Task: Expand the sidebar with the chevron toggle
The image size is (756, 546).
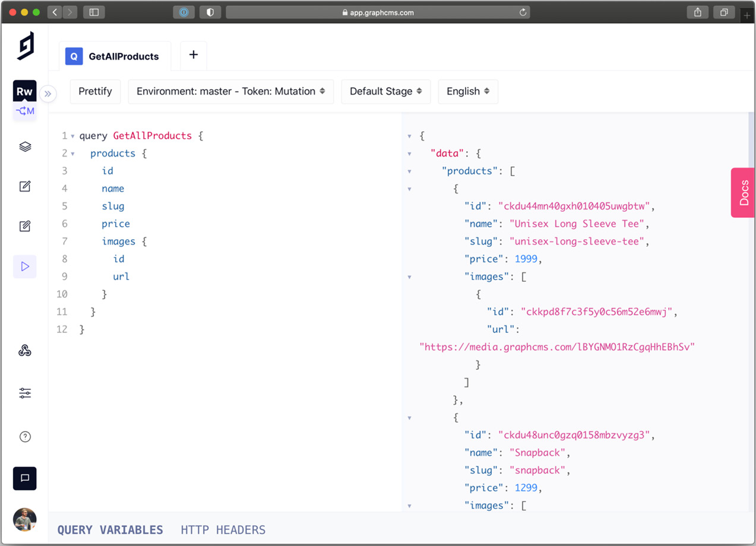Action: click(x=48, y=94)
